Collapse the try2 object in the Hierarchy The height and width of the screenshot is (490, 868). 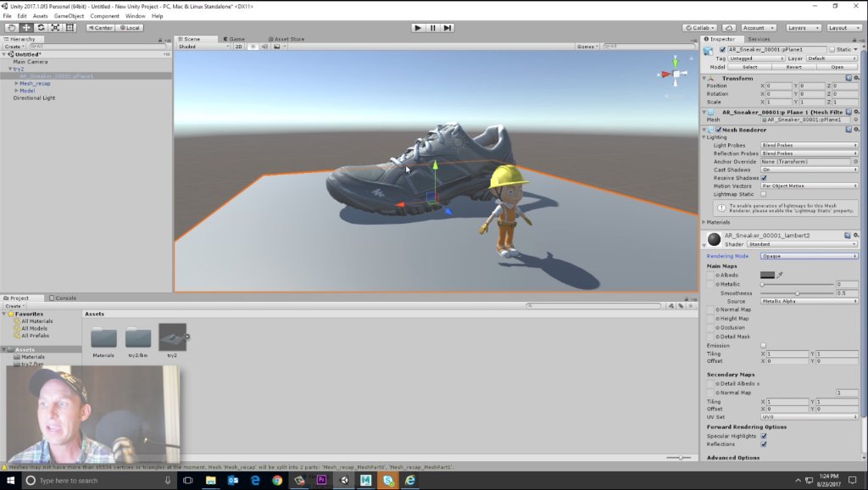coord(10,70)
